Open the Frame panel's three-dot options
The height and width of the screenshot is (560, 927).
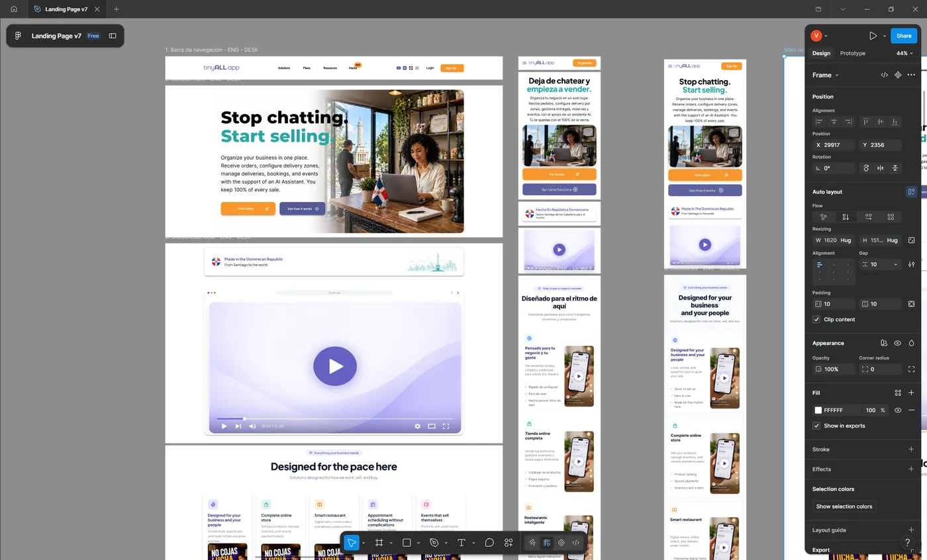coord(912,75)
